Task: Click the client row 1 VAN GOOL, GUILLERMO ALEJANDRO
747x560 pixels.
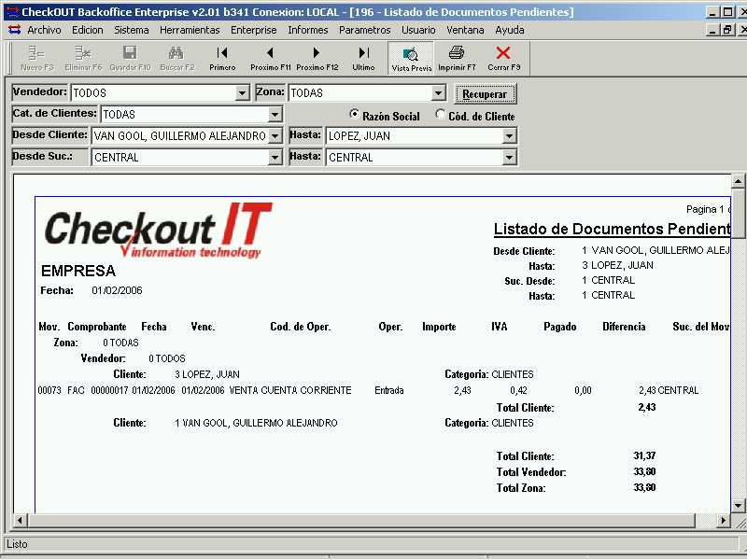Action: (x=256, y=423)
